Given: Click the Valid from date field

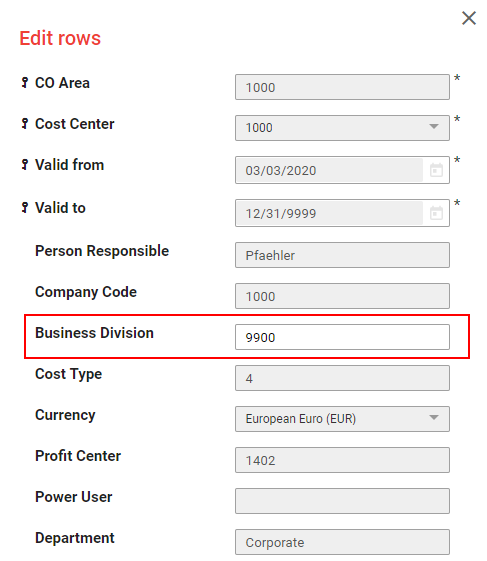Looking at the screenshot, I should [x=329, y=170].
